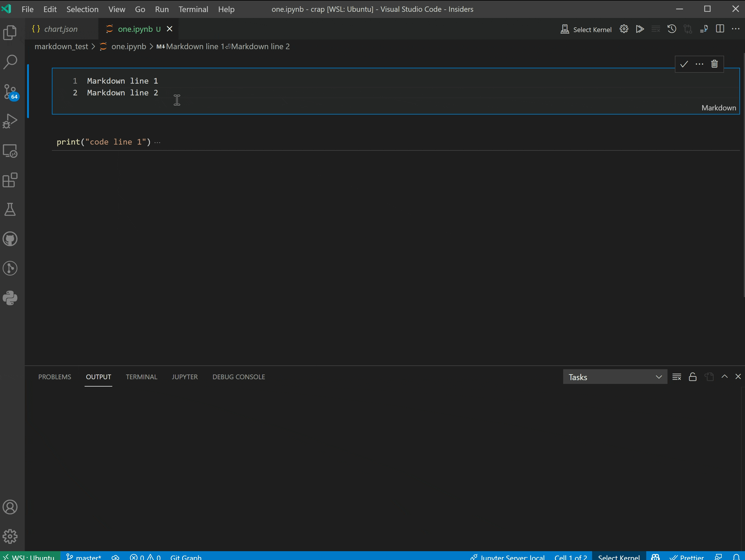Run All notebook cells with play icon
The image size is (745, 560).
point(639,29)
